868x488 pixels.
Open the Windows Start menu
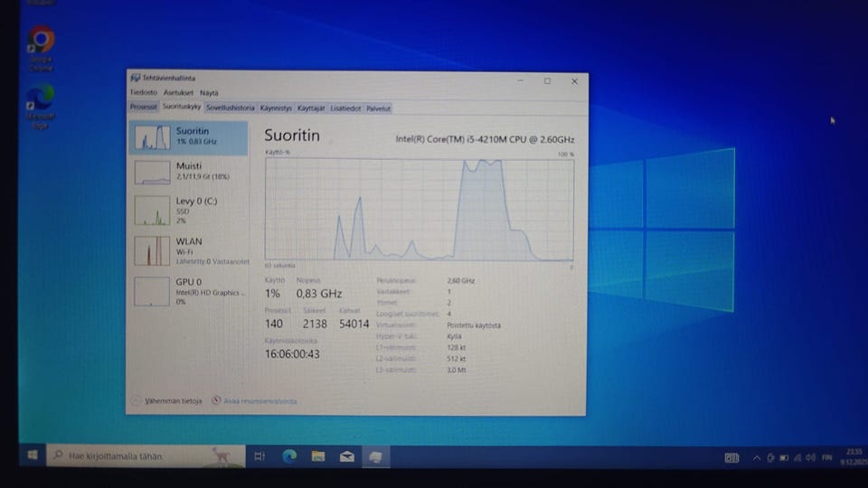(33, 455)
